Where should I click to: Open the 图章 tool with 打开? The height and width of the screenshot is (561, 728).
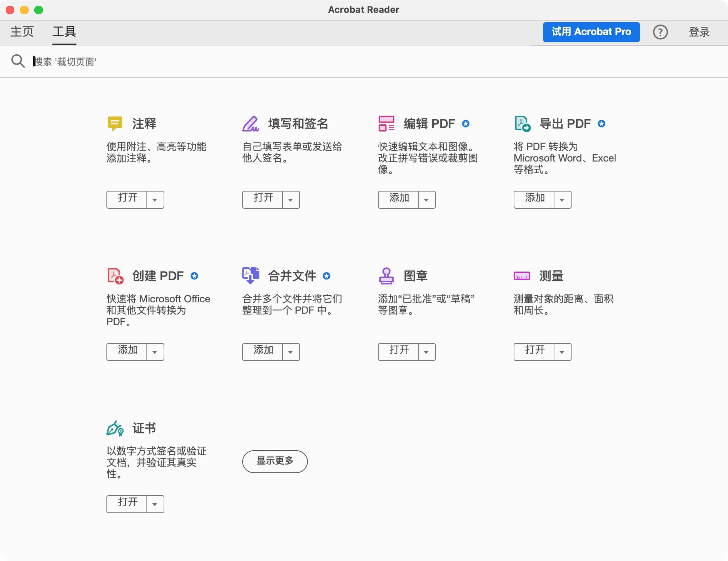[x=398, y=352]
